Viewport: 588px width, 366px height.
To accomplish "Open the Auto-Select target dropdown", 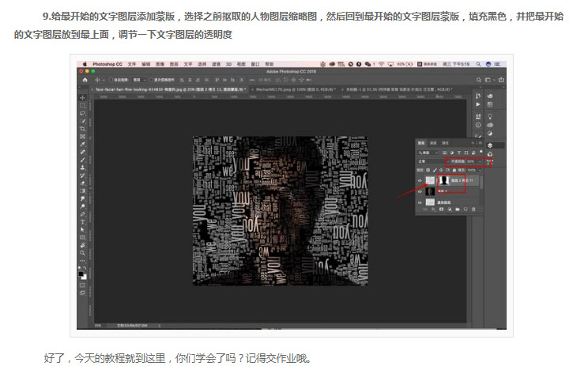I will (140, 80).
